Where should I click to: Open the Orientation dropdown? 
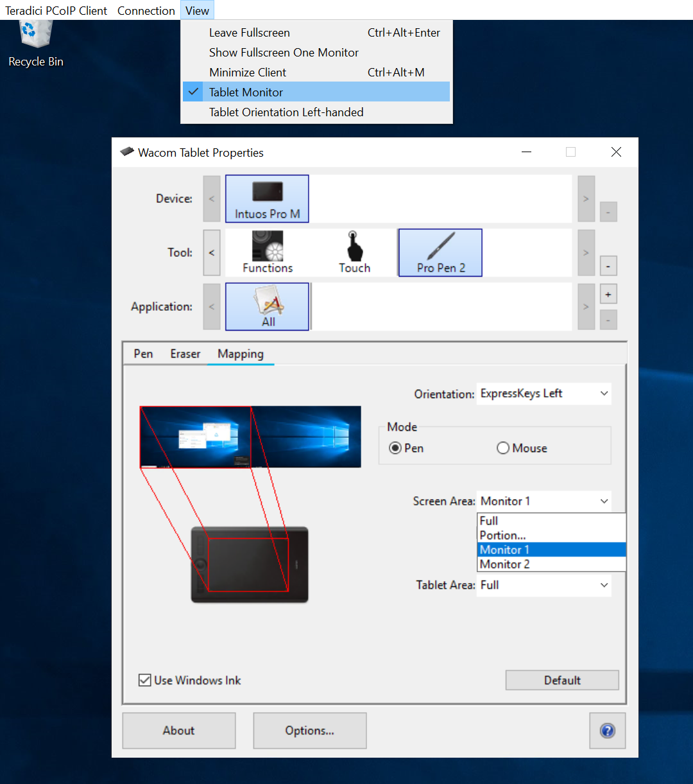tap(544, 394)
